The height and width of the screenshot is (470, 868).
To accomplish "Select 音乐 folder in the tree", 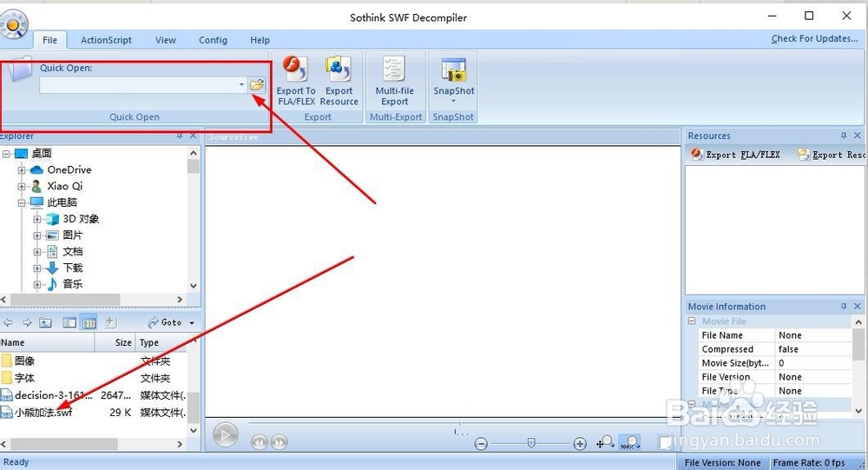I will pos(73,284).
